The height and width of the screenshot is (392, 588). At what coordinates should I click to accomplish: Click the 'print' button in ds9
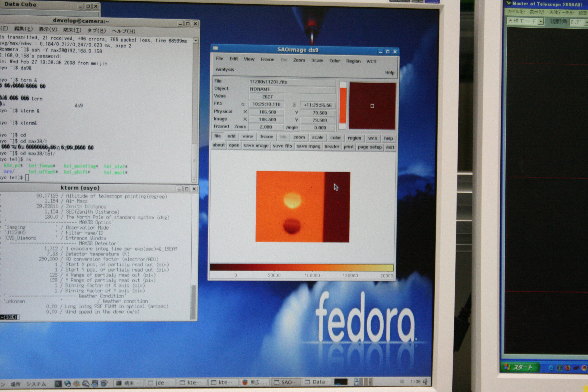tap(348, 147)
